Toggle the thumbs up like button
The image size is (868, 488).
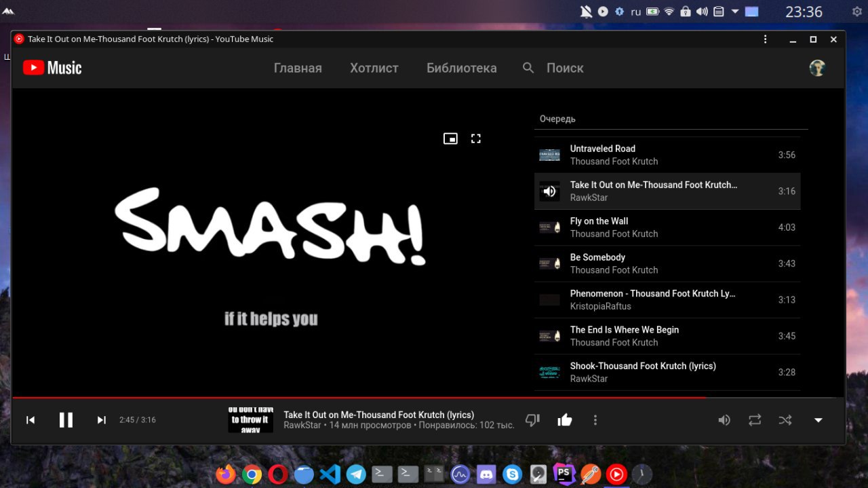click(565, 420)
